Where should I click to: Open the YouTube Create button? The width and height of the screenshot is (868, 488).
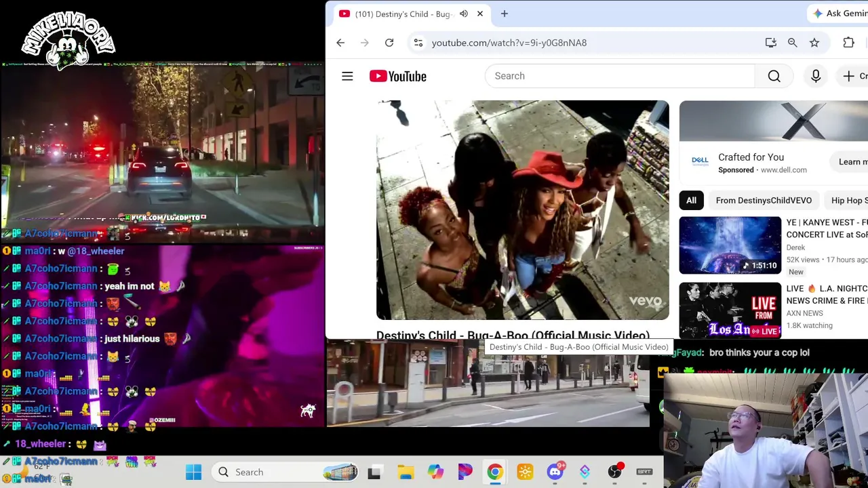tap(854, 76)
